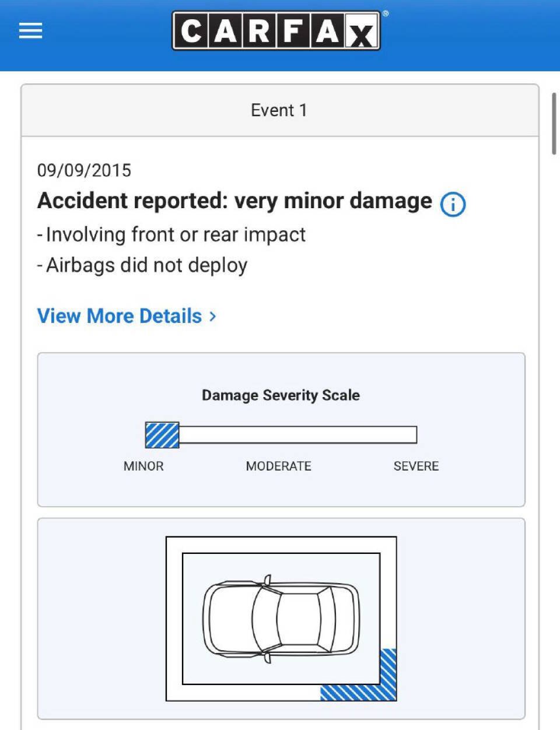The width and height of the screenshot is (560, 730).
Task: Click the page scrollbar handle
Action: 554,124
